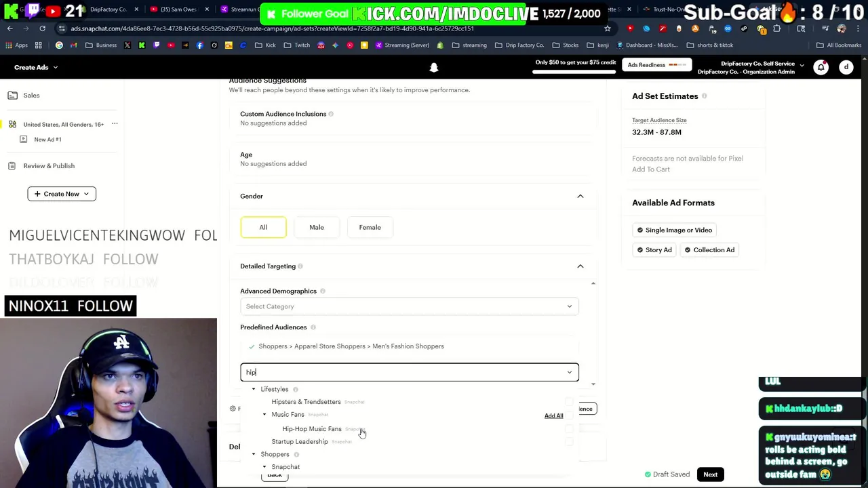The width and height of the screenshot is (868, 488).
Task: Click the New Ad #1 image icon
Action: point(24,140)
